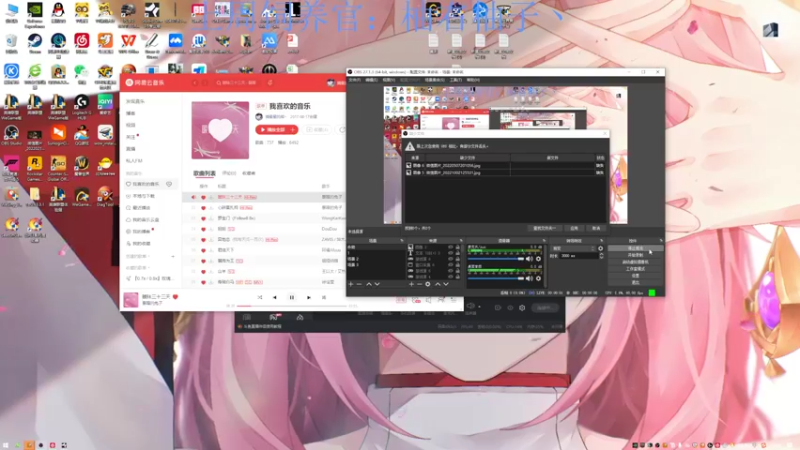Add a new source in OBS sources panel
Image resolution: width=800 pixels, height=450 pixels.
pos(411,284)
